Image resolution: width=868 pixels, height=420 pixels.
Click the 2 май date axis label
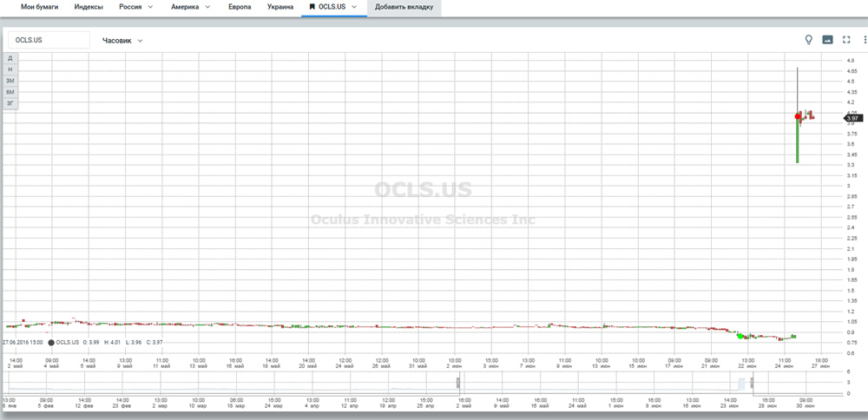point(15,366)
